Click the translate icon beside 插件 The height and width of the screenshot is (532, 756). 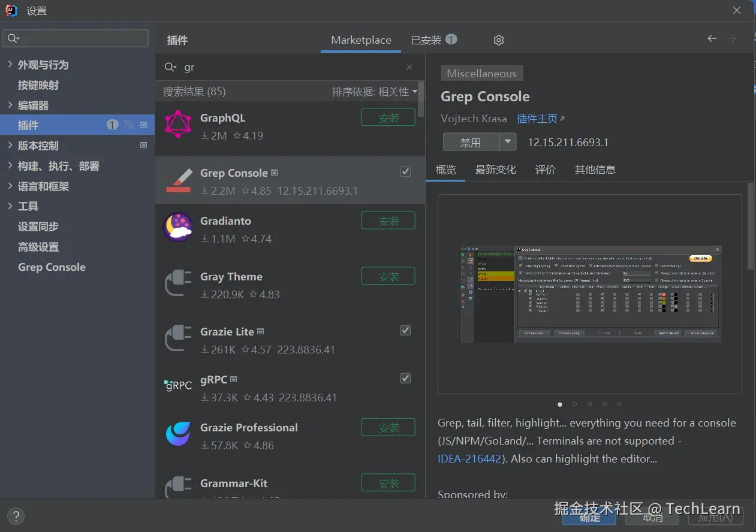128,125
